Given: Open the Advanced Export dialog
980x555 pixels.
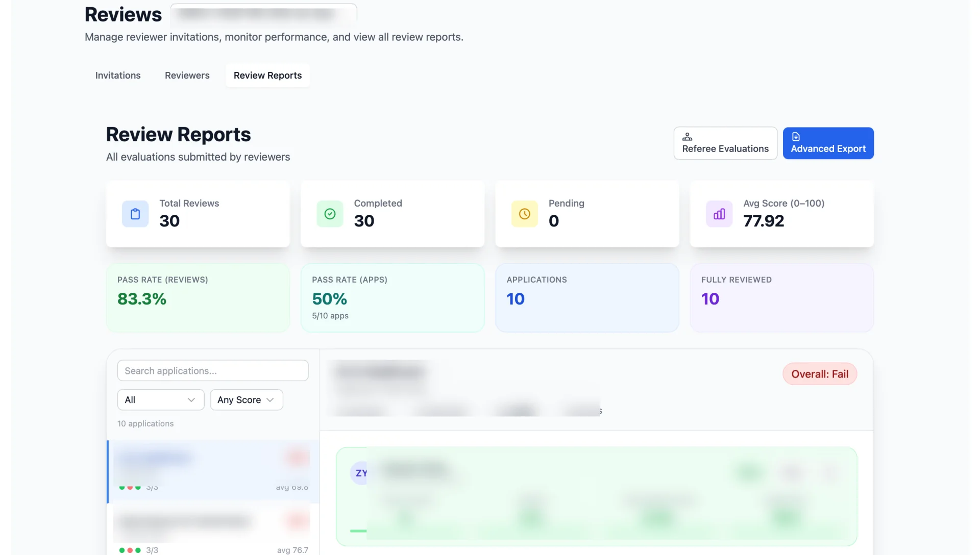Looking at the screenshot, I should pyautogui.click(x=828, y=143).
